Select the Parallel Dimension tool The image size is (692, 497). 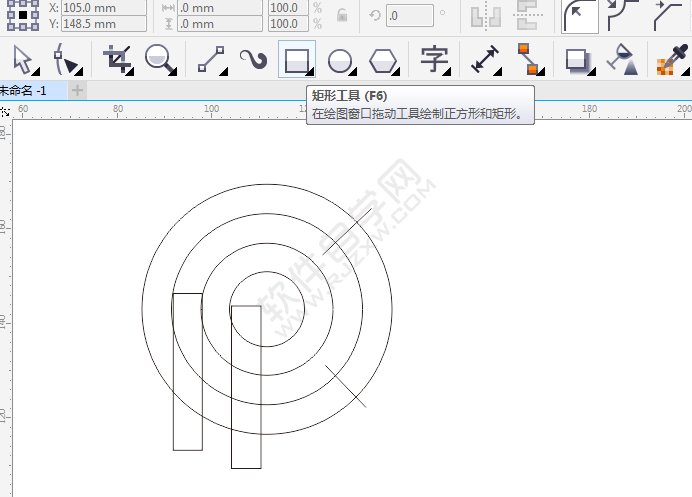485,61
